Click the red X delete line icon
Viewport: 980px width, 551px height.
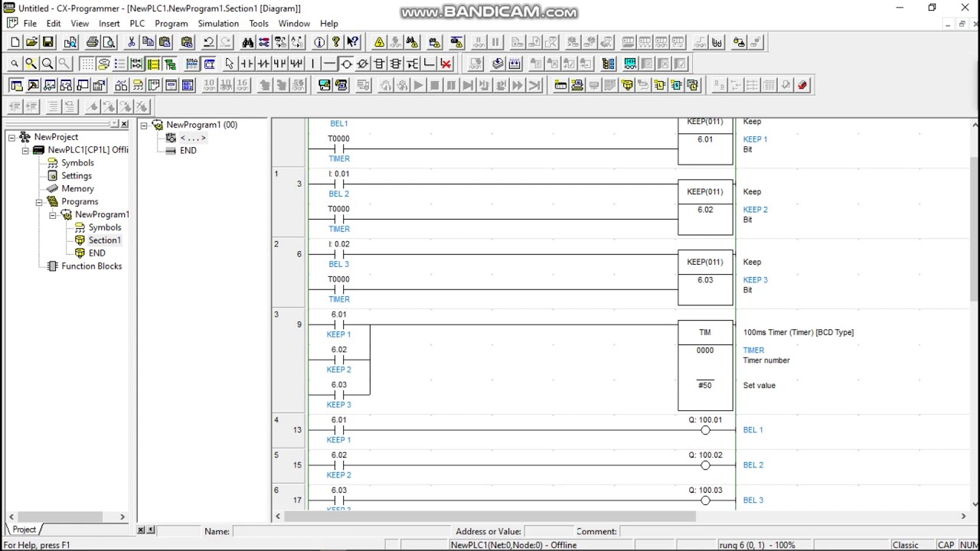446,64
